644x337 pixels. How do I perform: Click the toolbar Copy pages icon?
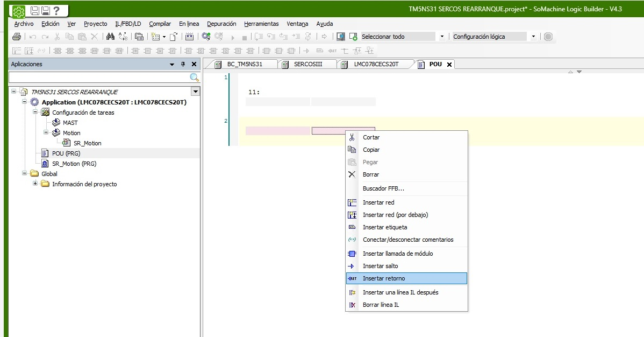pyautogui.click(x=70, y=37)
